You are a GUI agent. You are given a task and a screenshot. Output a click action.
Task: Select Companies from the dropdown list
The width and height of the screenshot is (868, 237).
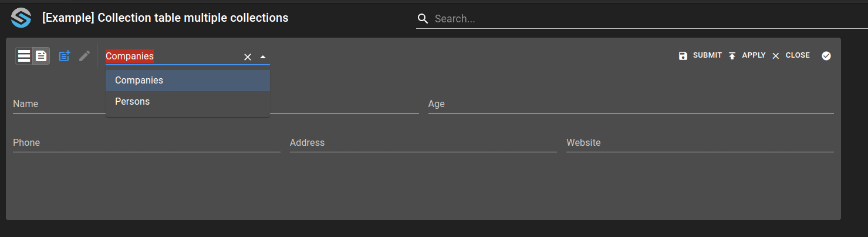[188, 81]
